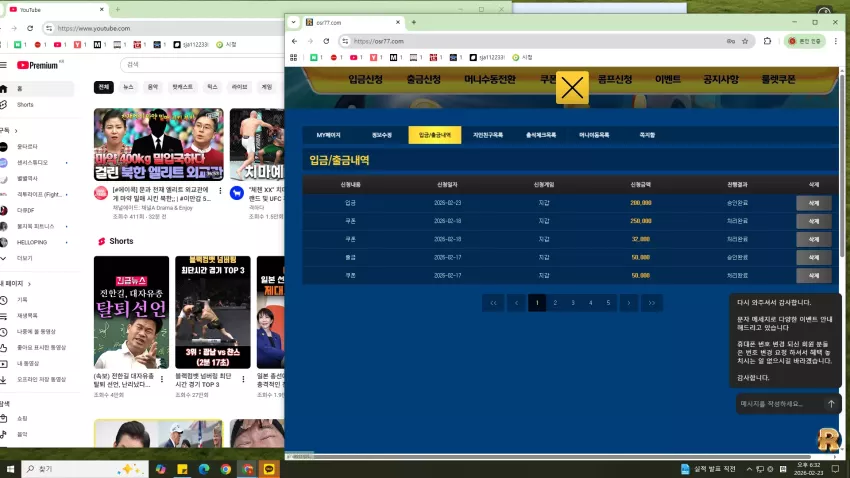Open YouTube Home in sidebar

click(x=36, y=88)
